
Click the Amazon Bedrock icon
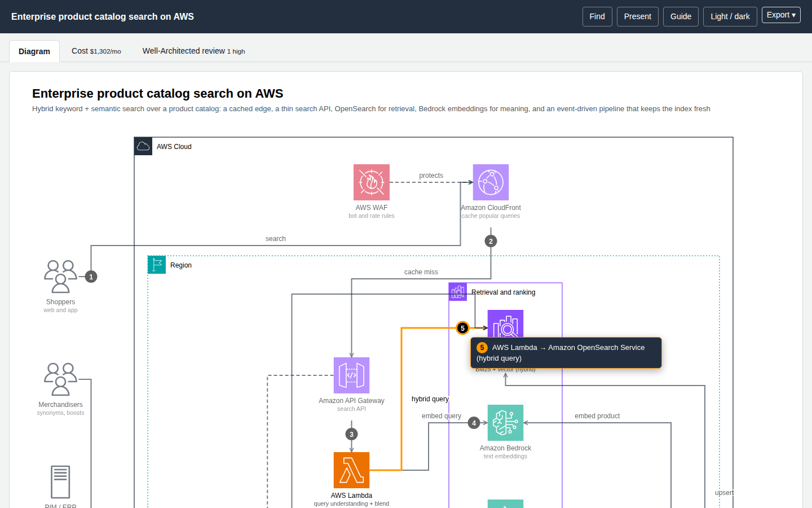tap(505, 423)
